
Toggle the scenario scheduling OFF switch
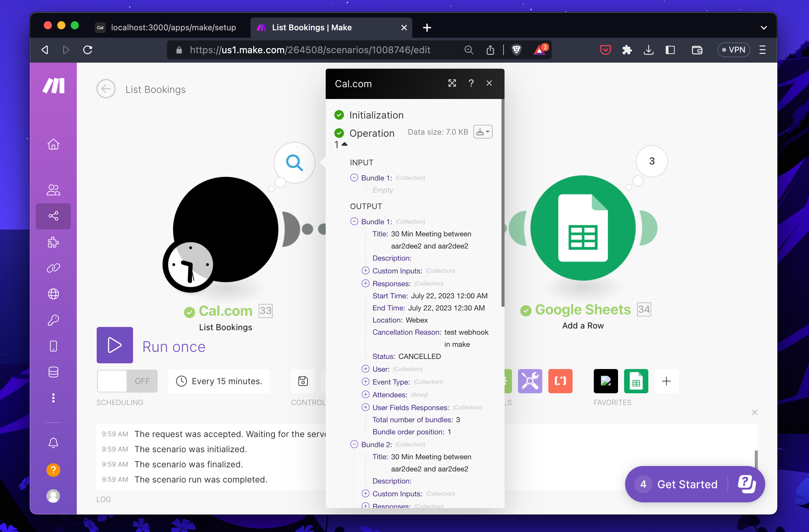pyautogui.click(x=127, y=381)
